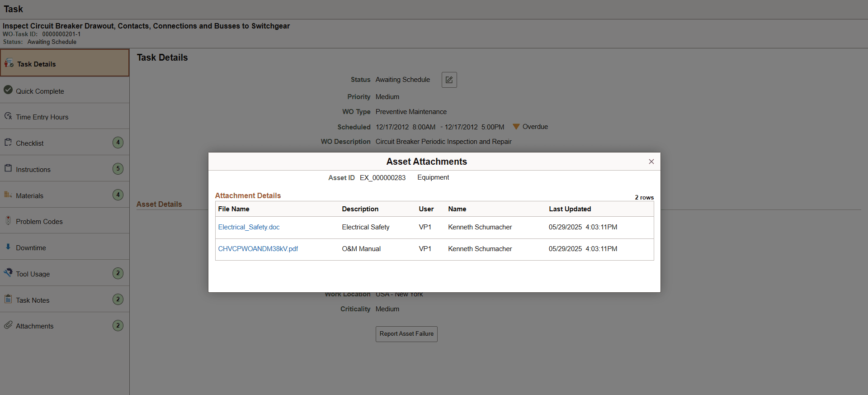Click the Asset Details section heading

159,204
